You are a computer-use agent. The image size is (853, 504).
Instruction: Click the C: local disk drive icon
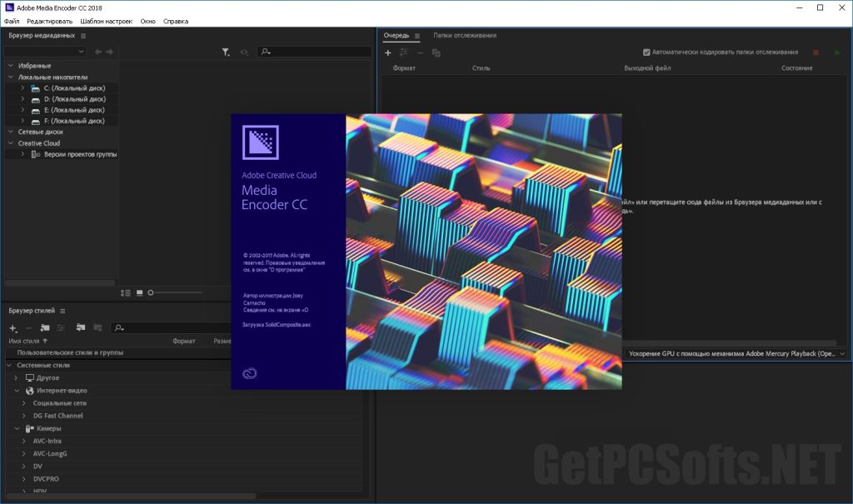click(x=35, y=88)
